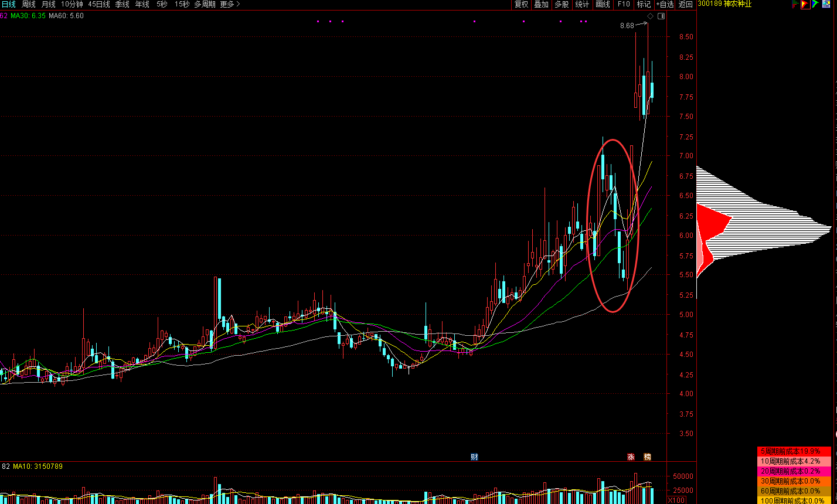Switch to the 周线 weekly period
837x504 pixels.
click(29, 4)
